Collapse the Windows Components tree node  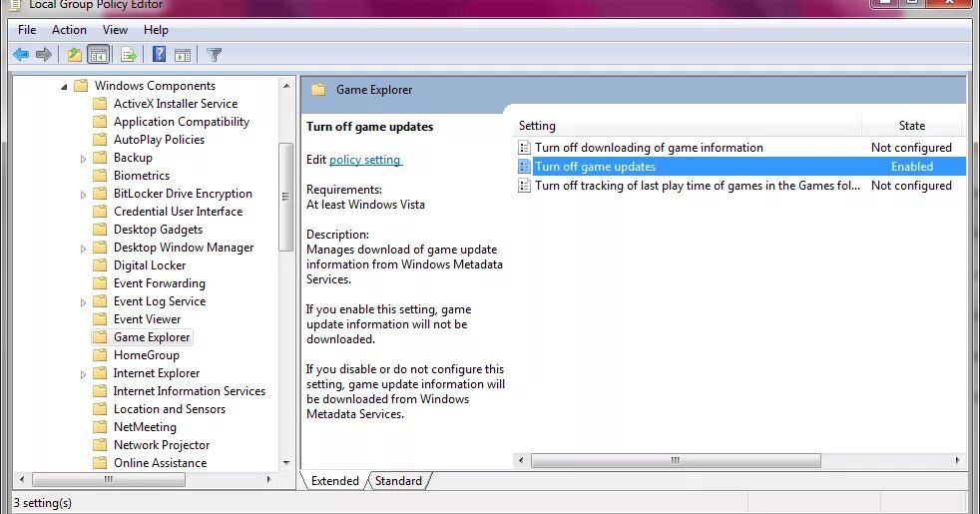64,87
